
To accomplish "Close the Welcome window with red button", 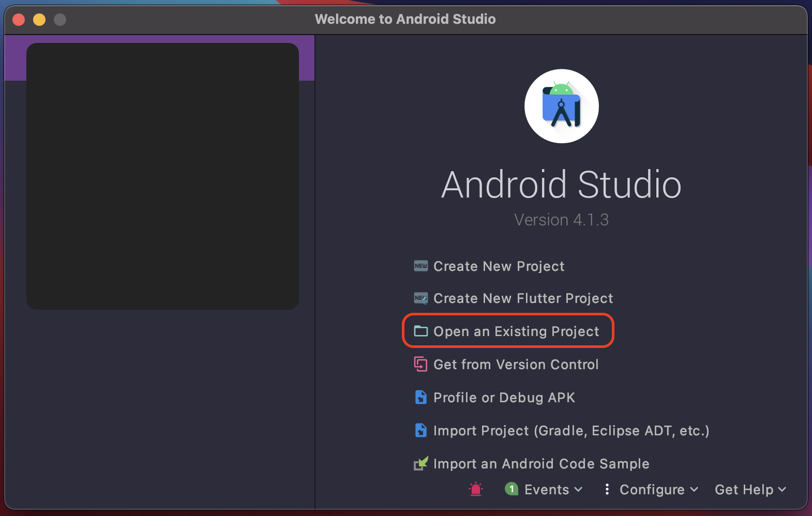I will tap(19, 20).
